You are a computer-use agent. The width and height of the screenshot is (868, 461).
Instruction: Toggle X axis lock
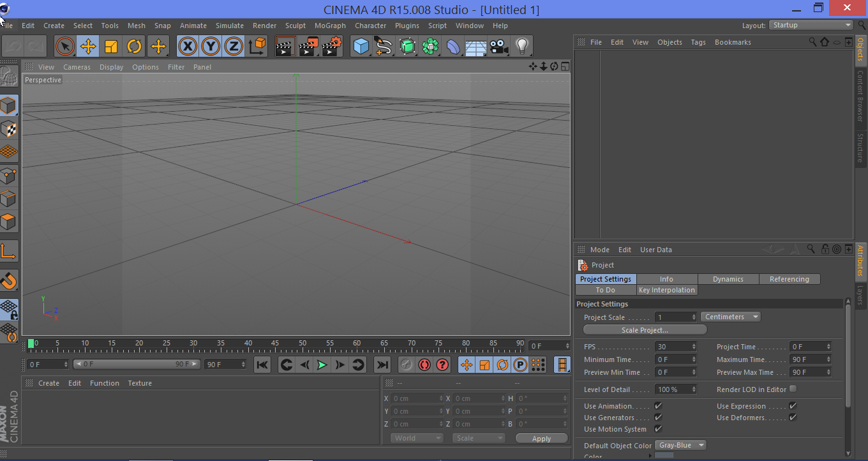pos(187,46)
